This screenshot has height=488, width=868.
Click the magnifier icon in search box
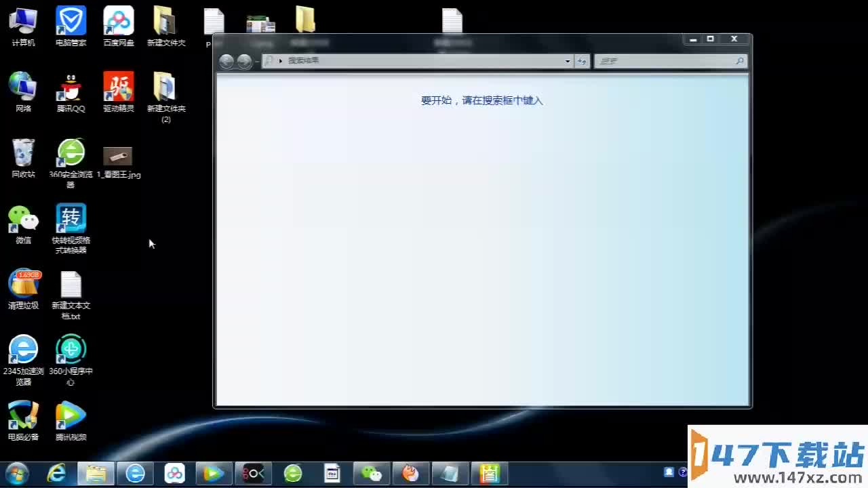(740, 61)
